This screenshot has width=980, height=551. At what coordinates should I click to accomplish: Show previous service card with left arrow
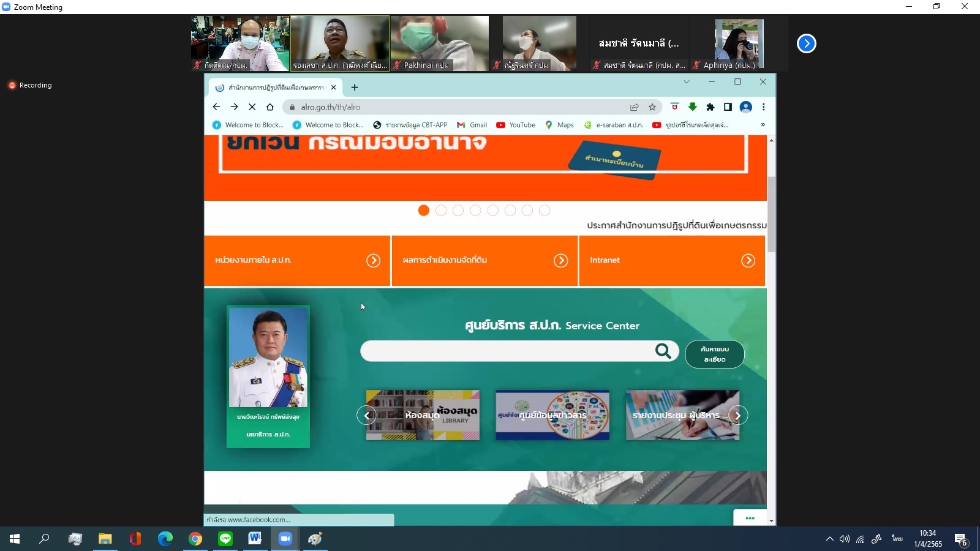pyautogui.click(x=366, y=415)
